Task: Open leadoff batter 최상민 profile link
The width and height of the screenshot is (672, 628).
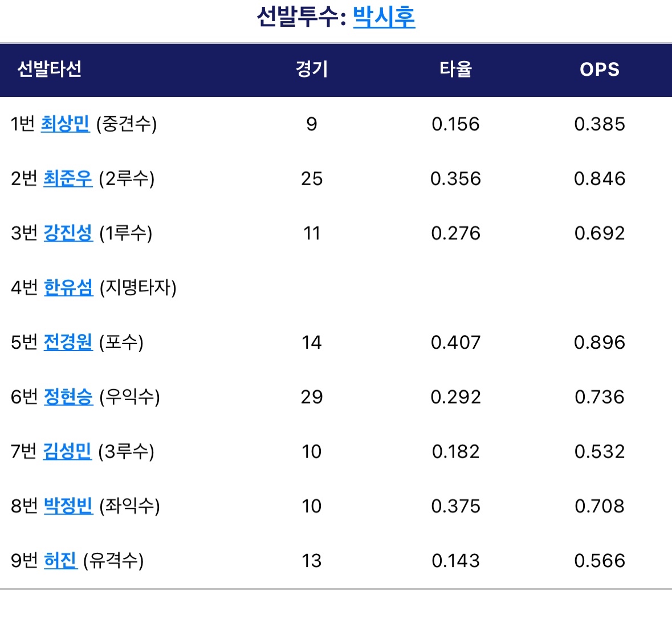Action: pyautogui.click(x=65, y=124)
